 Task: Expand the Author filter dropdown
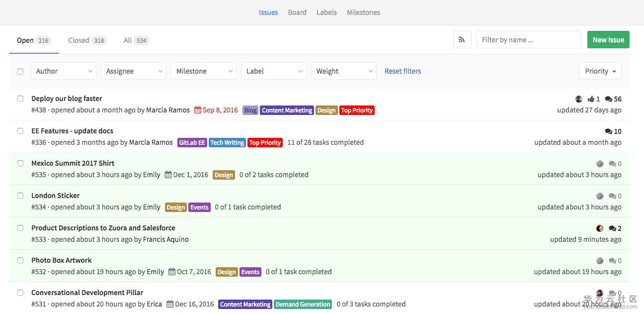coord(64,71)
